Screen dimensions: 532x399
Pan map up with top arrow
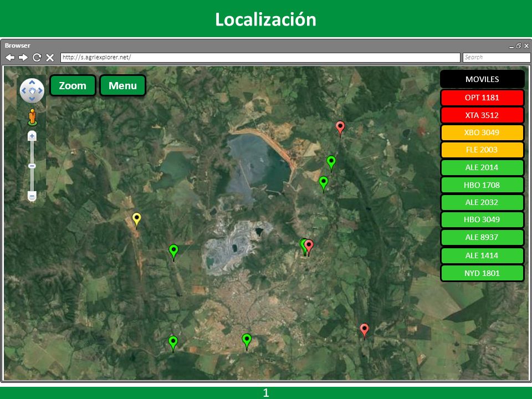[32, 83]
